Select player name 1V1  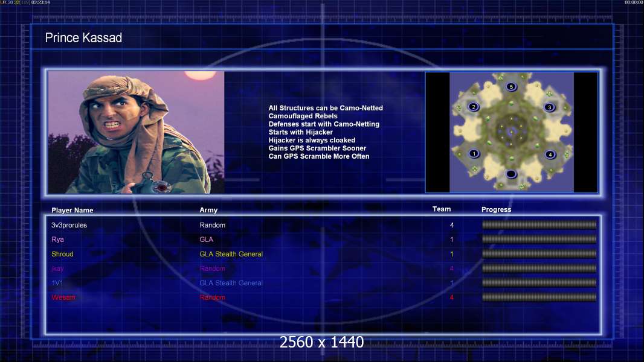[57, 283]
